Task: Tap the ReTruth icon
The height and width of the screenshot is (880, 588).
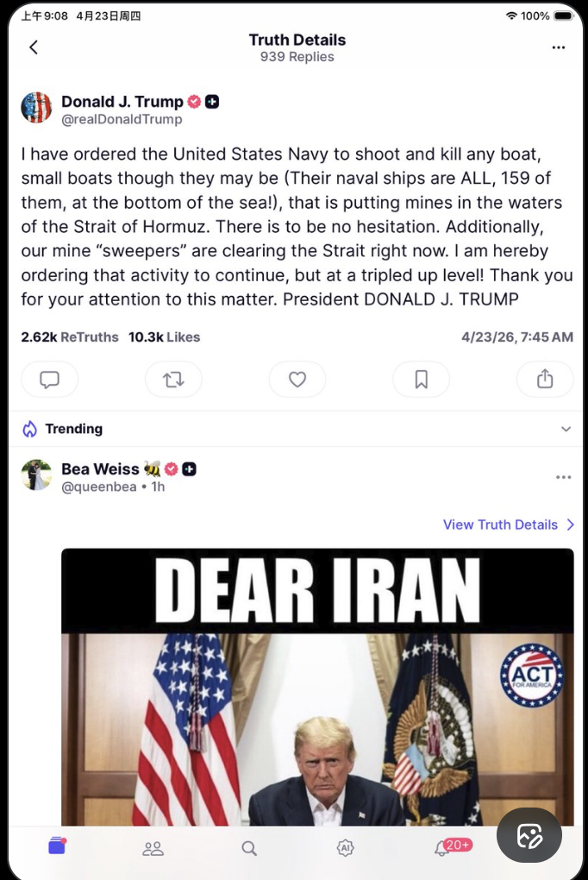Action: point(173,380)
